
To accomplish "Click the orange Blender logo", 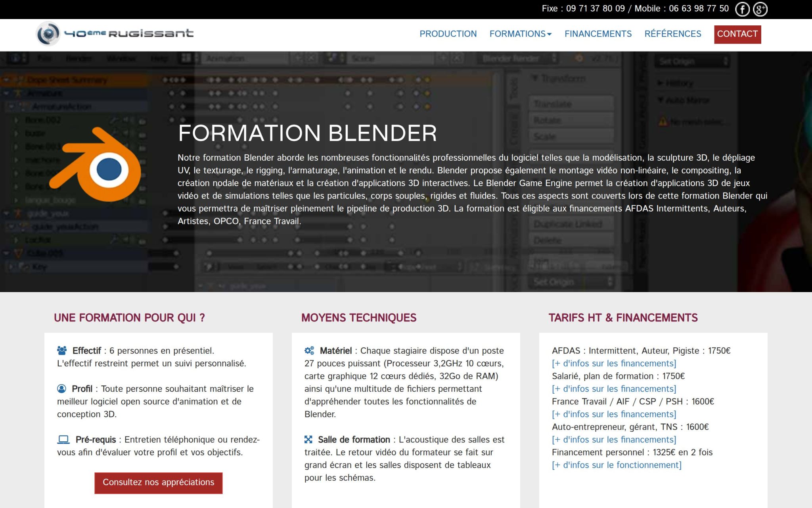I will click(95, 164).
